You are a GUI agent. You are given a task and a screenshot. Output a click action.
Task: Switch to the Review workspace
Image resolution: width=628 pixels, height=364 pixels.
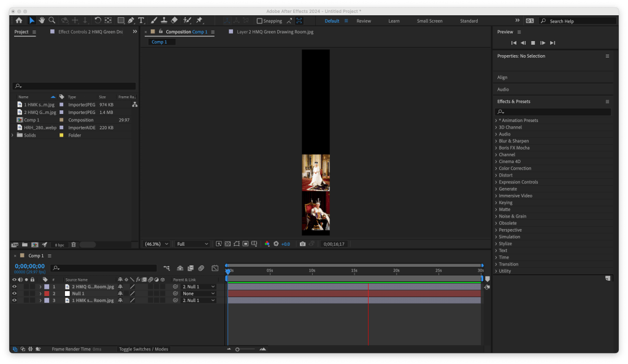364,21
